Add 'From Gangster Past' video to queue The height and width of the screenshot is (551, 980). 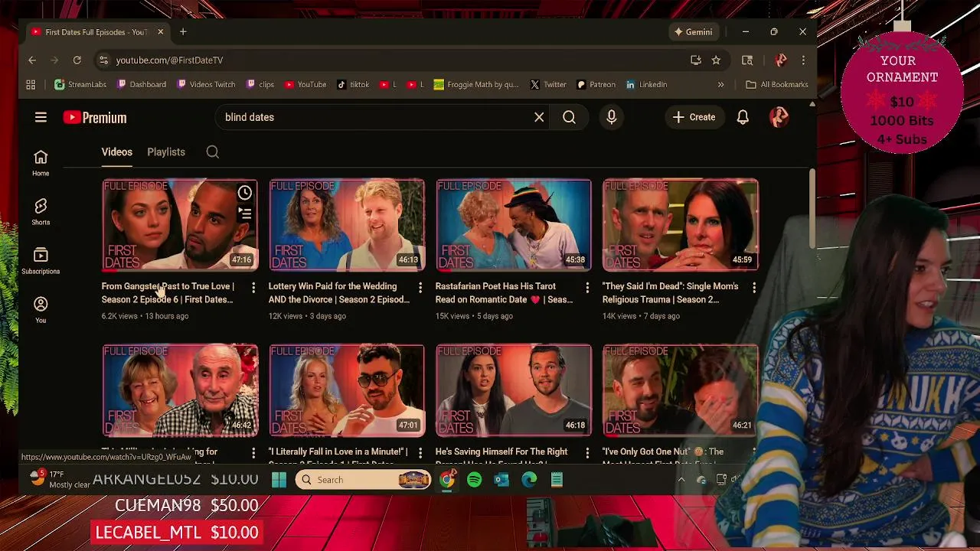[244, 214]
